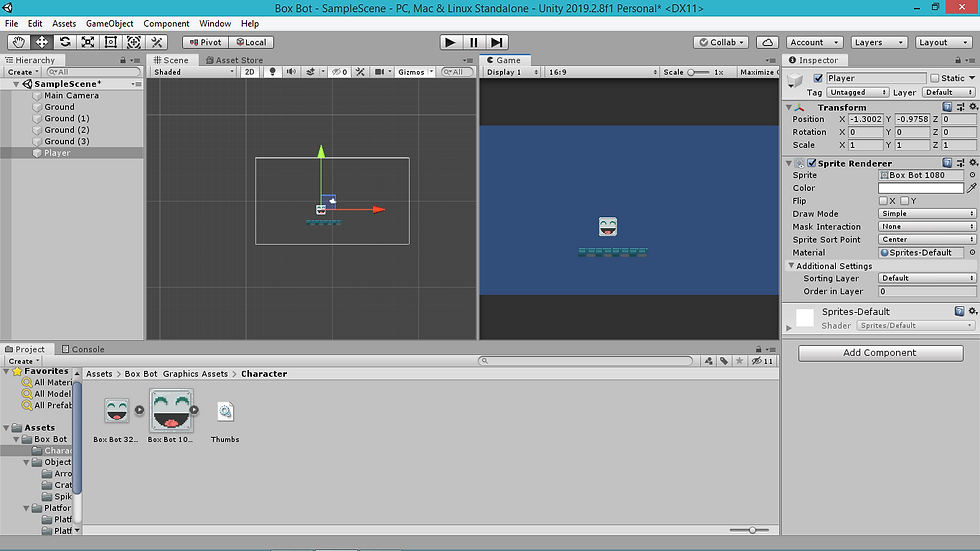Open Sprite Sort Point dropdown

tap(927, 239)
